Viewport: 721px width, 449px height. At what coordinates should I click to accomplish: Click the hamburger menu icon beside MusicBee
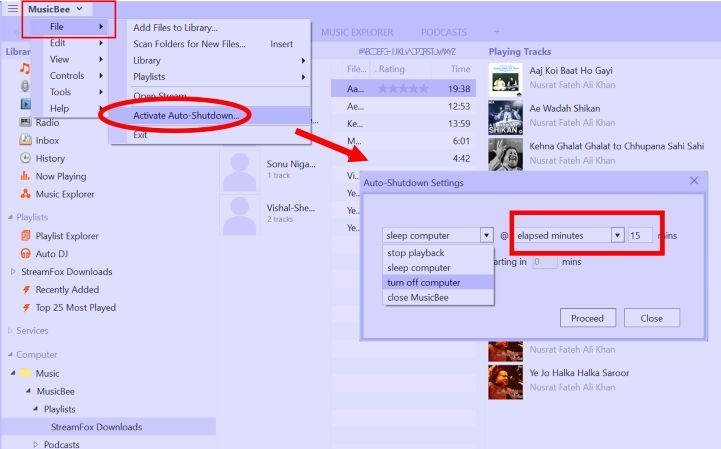click(12, 9)
